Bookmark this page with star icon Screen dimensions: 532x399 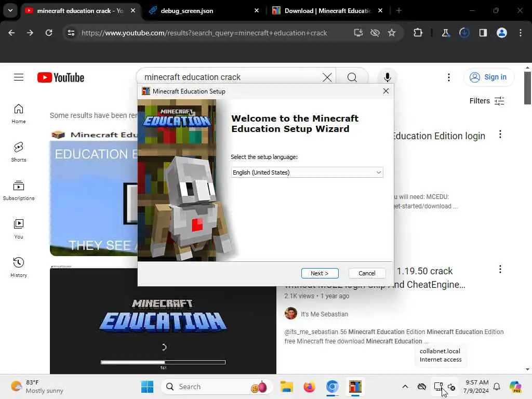point(392,33)
